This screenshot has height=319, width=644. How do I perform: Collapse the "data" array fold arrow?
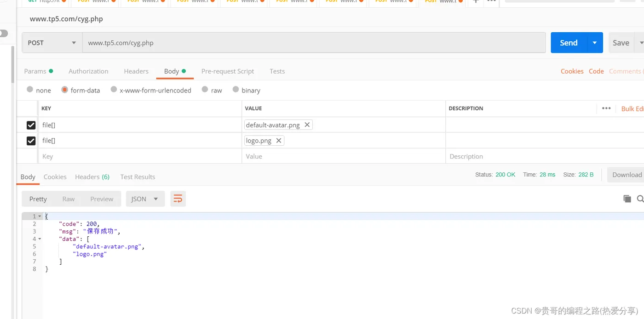[40, 239]
